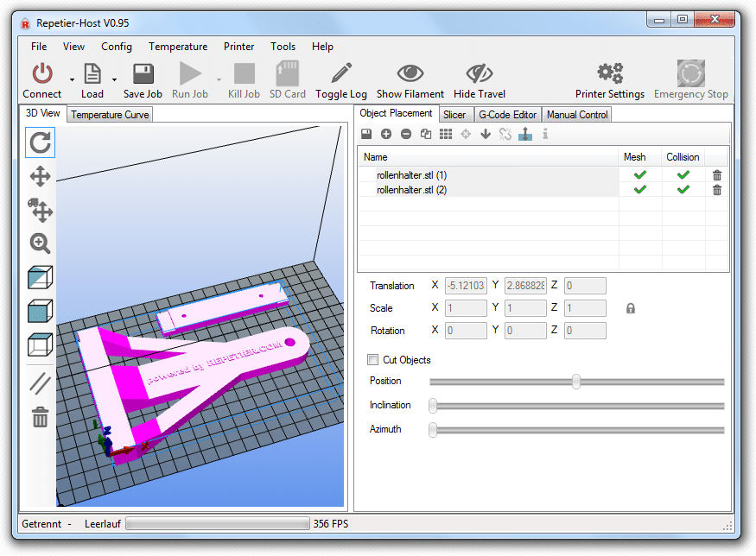The width and height of the screenshot is (756, 556).
Task: Open the File menu
Action: [39, 47]
